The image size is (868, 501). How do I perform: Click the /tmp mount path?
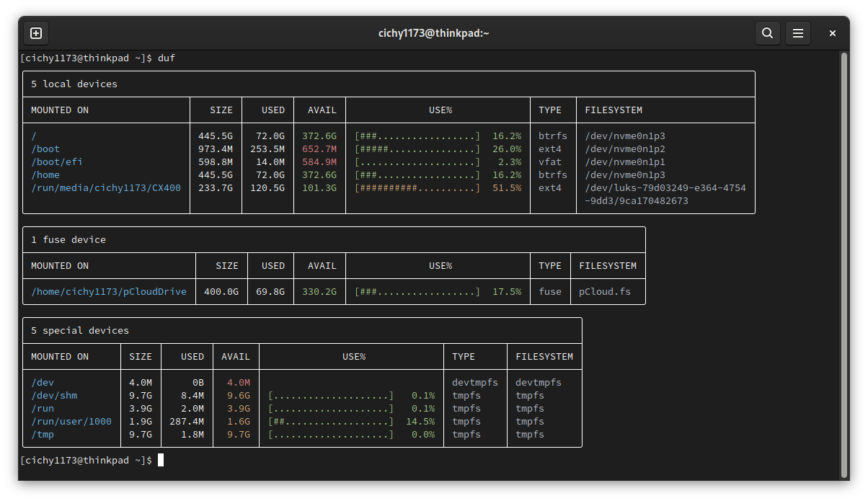[x=43, y=434]
